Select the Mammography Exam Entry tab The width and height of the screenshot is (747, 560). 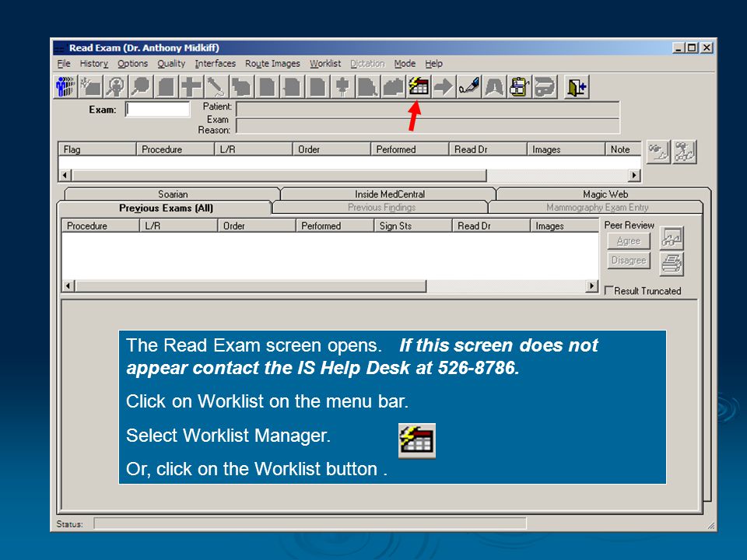597,207
